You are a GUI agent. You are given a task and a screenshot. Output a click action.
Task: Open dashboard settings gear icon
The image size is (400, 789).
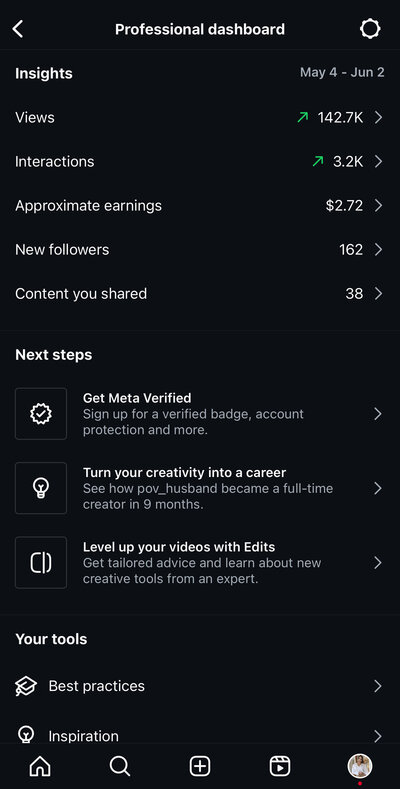tap(370, 29)
